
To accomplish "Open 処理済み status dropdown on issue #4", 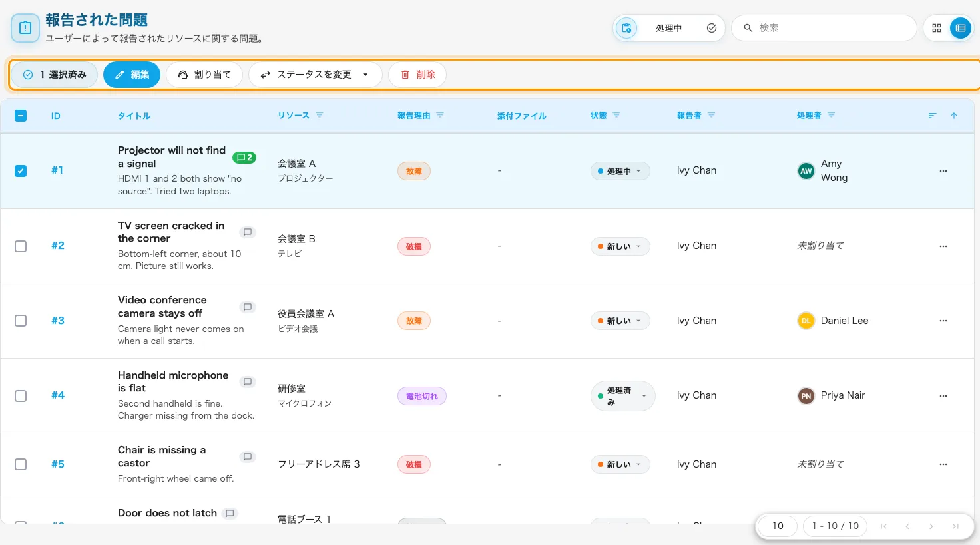I will 622,396.
